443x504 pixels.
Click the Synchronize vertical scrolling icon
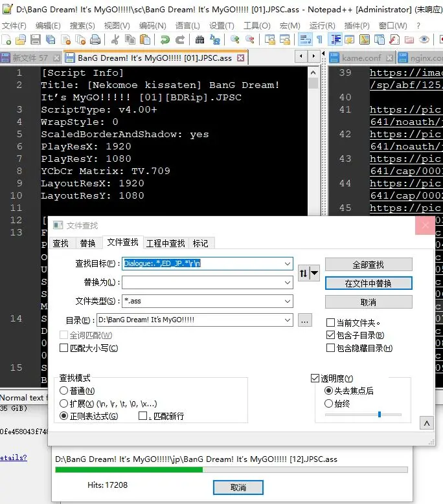269,40
